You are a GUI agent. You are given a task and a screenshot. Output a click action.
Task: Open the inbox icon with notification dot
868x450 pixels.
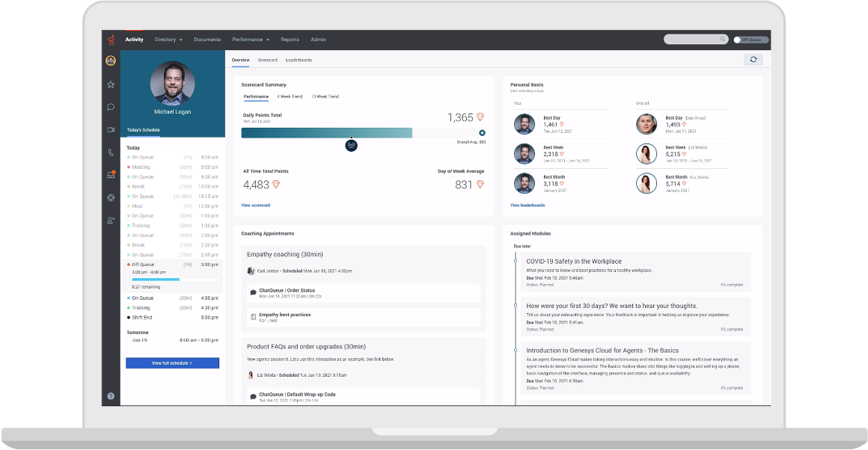(111, 175)
